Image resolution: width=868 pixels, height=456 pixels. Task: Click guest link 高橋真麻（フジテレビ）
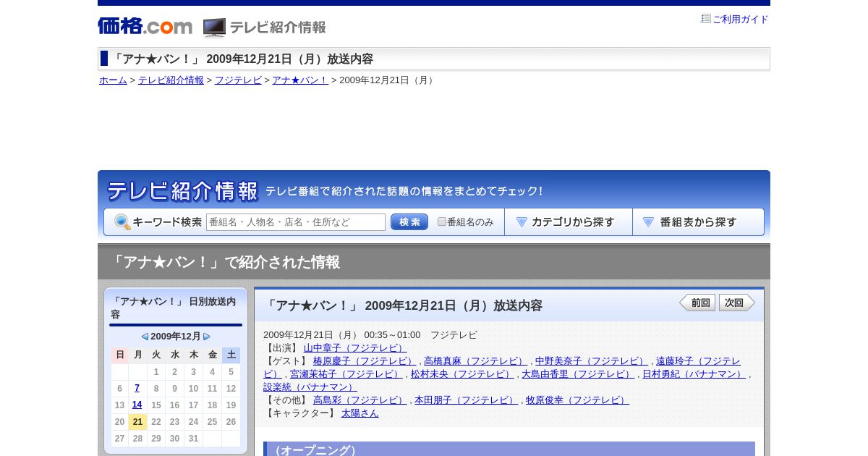point(475,361)
